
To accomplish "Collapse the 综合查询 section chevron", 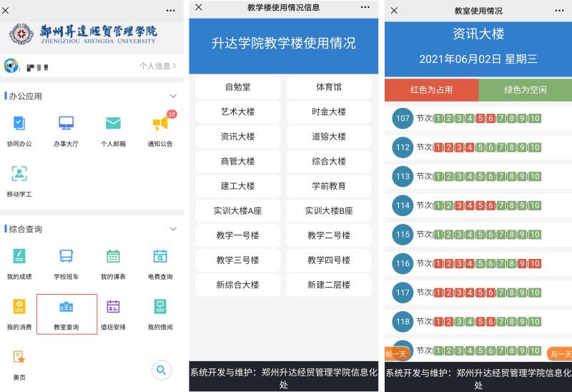I will [173, 229].
